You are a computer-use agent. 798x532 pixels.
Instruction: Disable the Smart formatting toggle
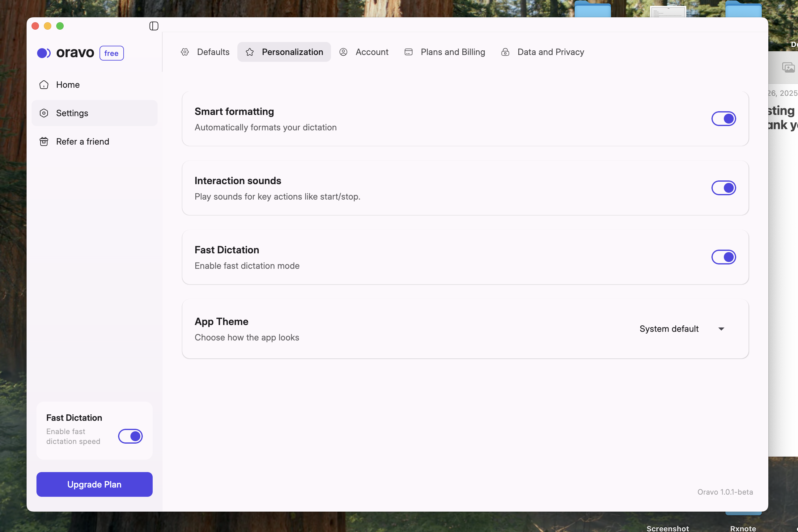(723, 119)
